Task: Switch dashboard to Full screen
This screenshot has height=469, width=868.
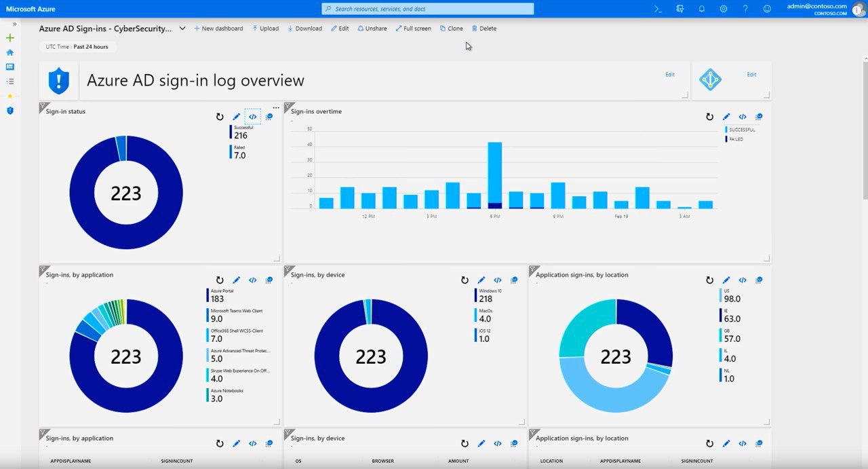Action: [x=413, y=29]
